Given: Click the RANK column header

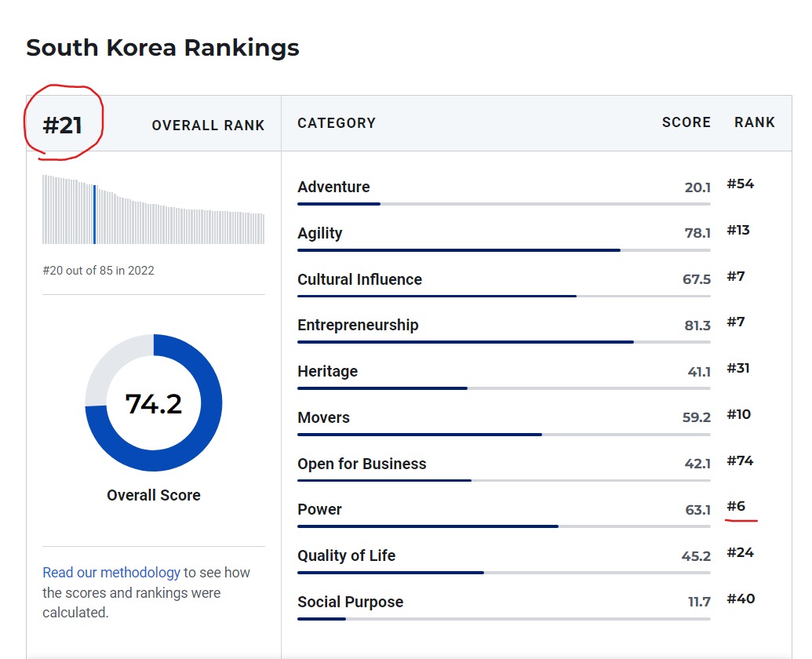Looking at the screenshot, I should coord(754,122).
